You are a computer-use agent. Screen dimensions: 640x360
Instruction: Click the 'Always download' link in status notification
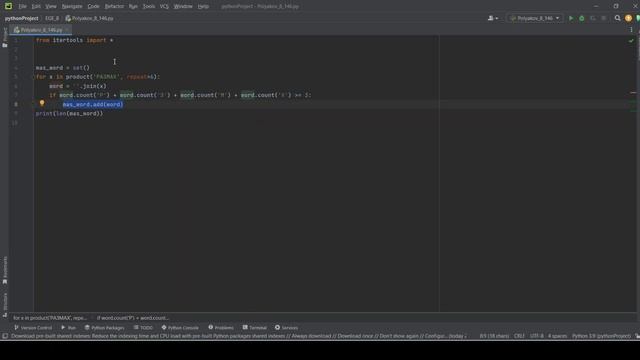click(311, 336)
